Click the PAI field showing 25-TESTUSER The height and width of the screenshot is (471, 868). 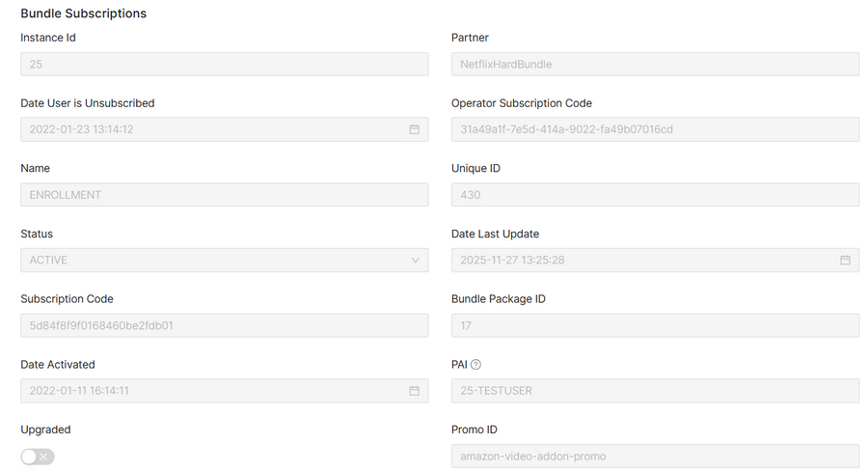pos(655,391)
